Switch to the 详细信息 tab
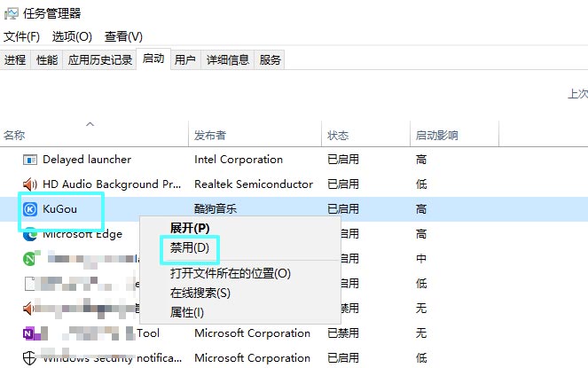 pyautogui.click(x=228, y=59)
